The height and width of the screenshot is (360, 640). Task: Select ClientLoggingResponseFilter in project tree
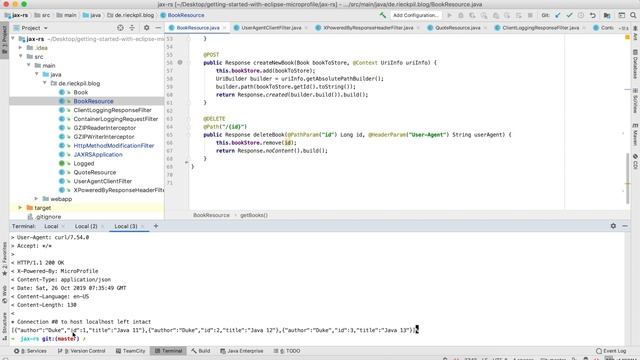[112, 110]
